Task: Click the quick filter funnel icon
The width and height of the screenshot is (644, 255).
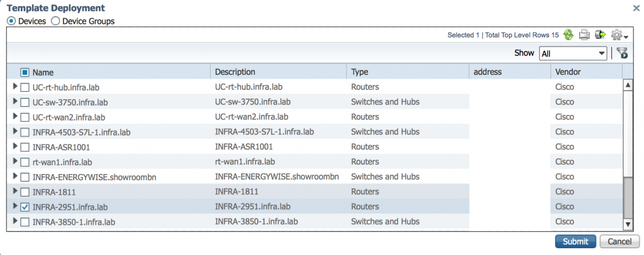Action: (622, 53)
